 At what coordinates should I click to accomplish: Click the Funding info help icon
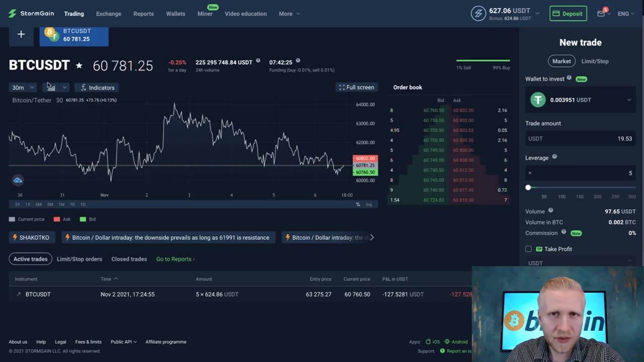click(298, 61)
